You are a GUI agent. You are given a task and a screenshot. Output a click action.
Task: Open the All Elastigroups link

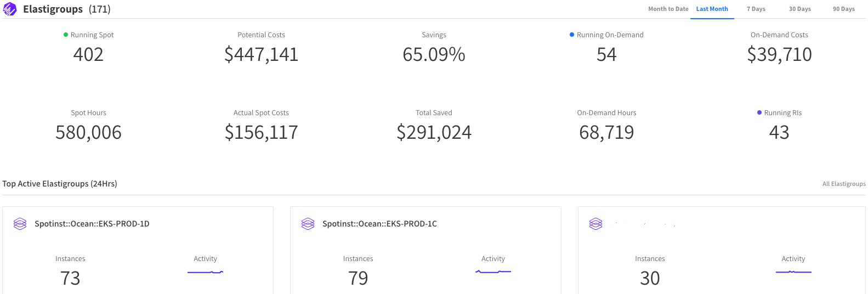click(x=844, y=184)
